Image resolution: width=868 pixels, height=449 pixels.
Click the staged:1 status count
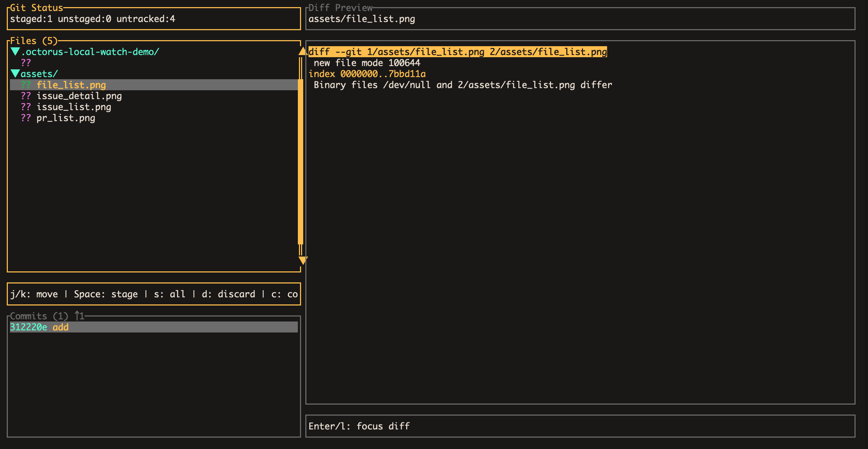click(x=31, y=19)
